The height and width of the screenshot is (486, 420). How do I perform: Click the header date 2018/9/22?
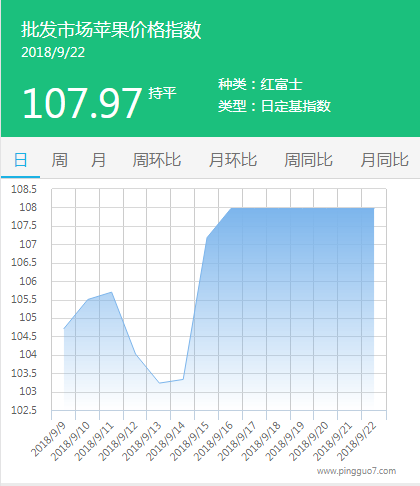[53, 52]
